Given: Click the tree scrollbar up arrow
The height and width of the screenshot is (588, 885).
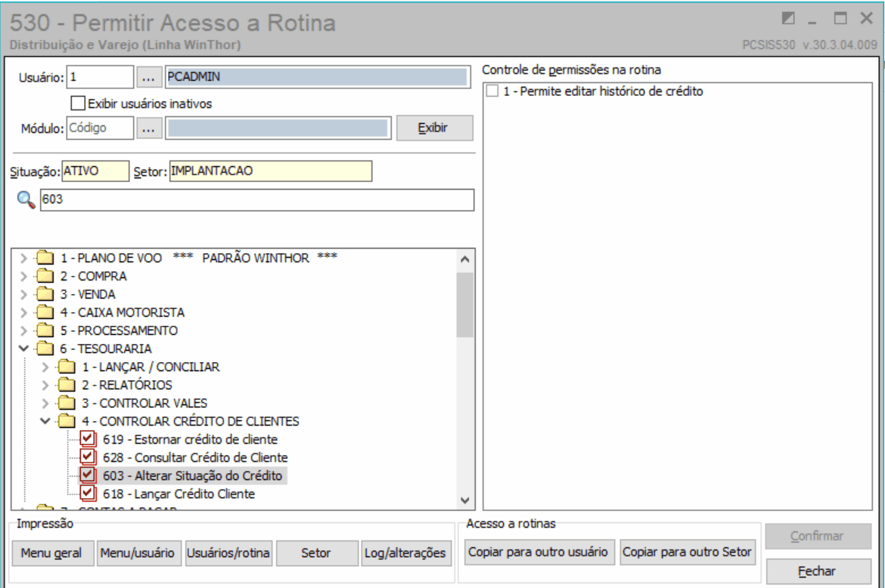Looking at the screenshot, I should click(x=464, y=259).
